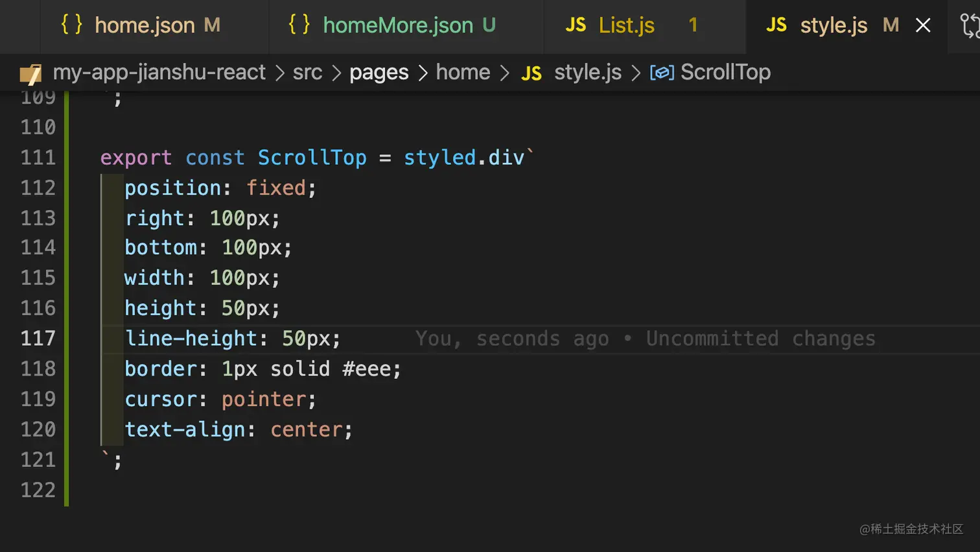The image size is (980, 552).
Task: Click the green change bar beside line 113
Action: pos(67,218)
